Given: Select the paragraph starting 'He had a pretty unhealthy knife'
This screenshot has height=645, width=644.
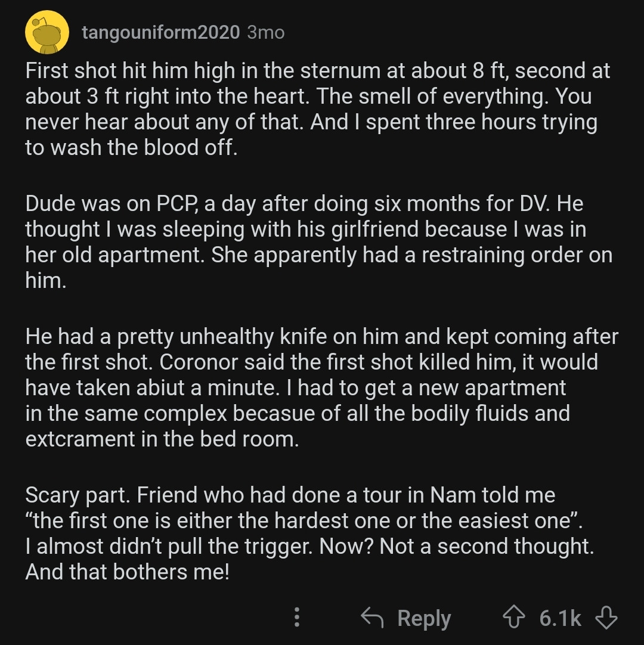Looking at the screenshot, I should click(321, 387).
